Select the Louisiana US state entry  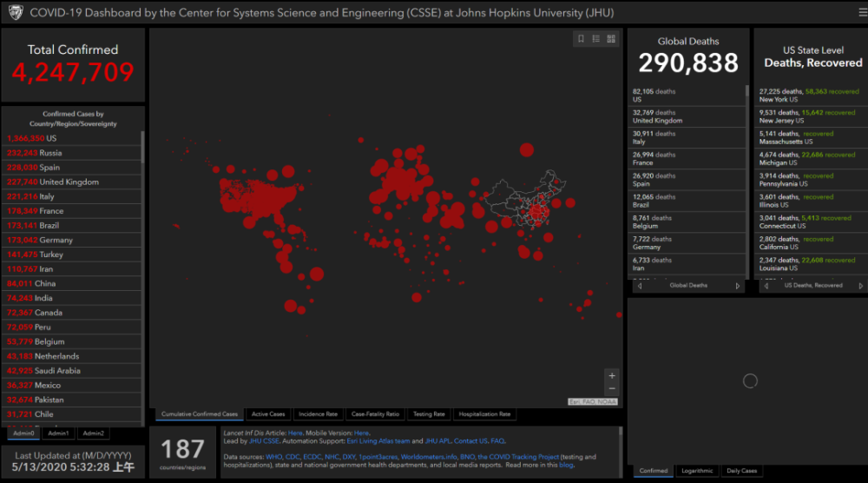[x=812, y=264]
